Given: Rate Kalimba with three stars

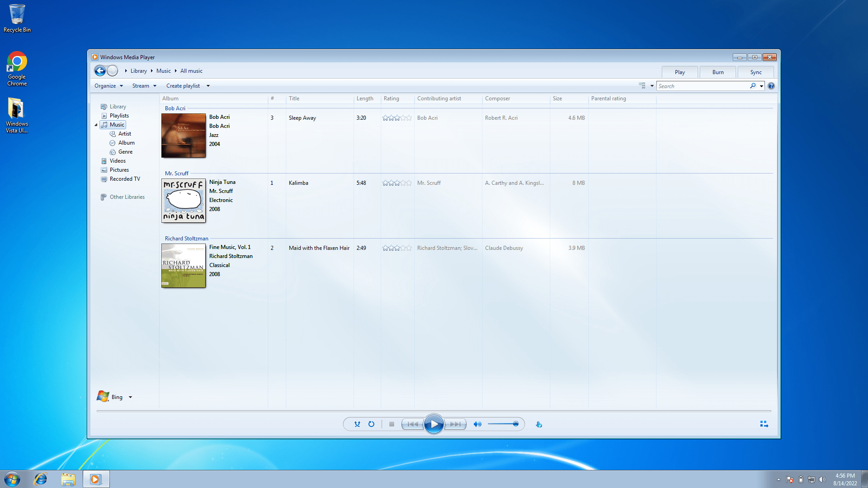Looking at the screenshot, I should point(396,183).
